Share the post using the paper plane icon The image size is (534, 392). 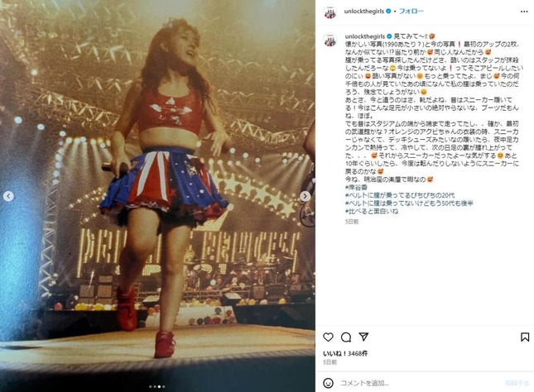(363, 337)
